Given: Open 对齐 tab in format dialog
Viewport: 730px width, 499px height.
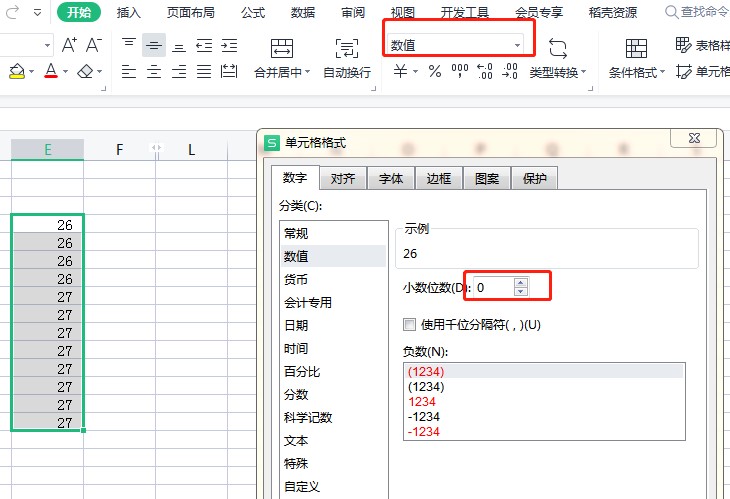Looking at the screenshot, I should coord(343,178).
